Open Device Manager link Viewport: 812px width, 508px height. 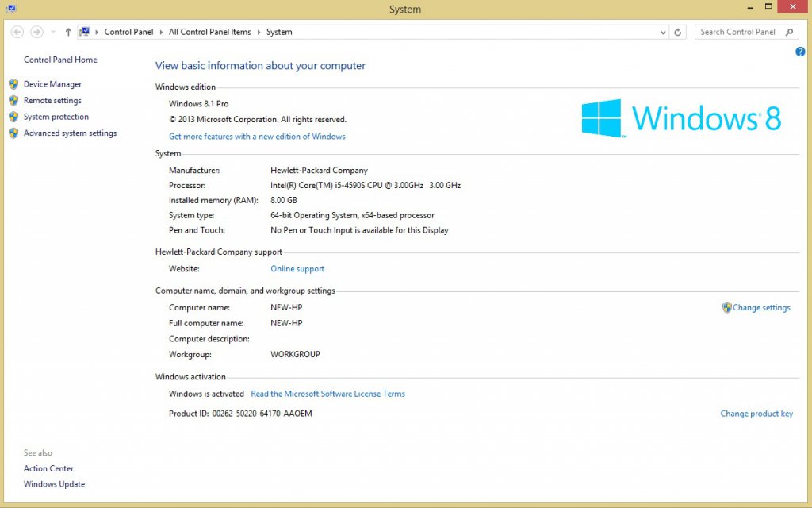52,84
